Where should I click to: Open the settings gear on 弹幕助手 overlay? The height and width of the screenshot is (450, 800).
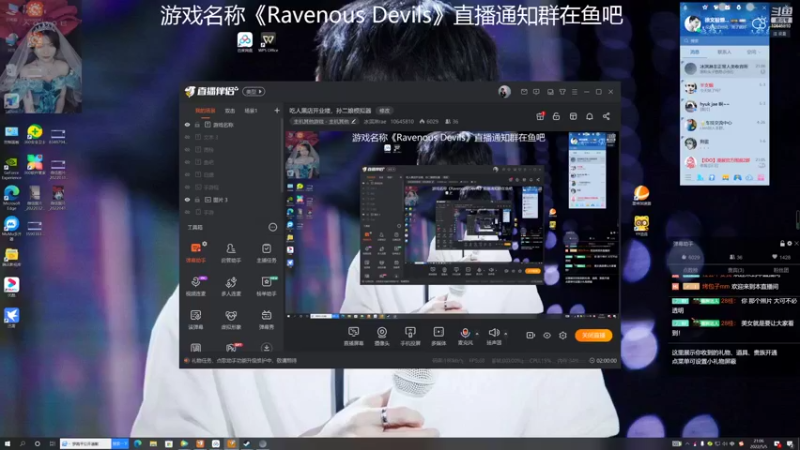(789, 244)
